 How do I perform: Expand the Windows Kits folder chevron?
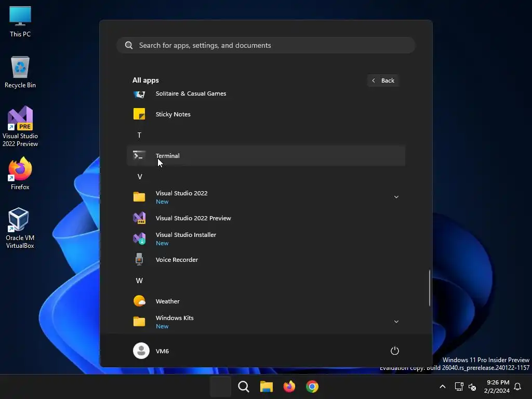coord(396,321)
